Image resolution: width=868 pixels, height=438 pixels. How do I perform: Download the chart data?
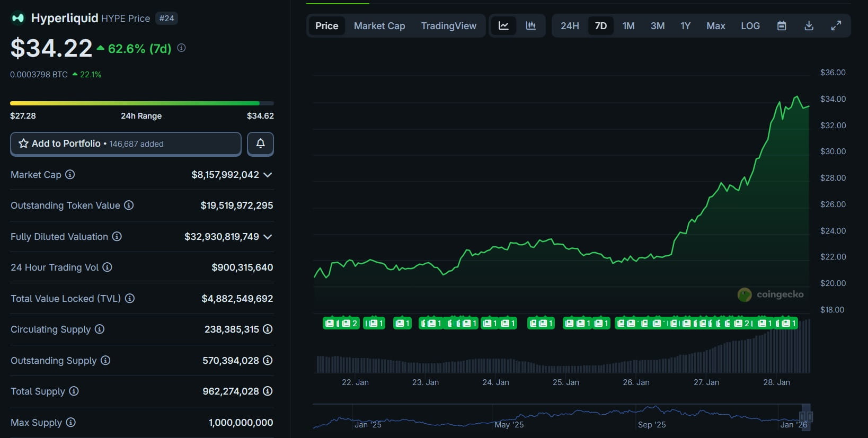tap(809, 26)
